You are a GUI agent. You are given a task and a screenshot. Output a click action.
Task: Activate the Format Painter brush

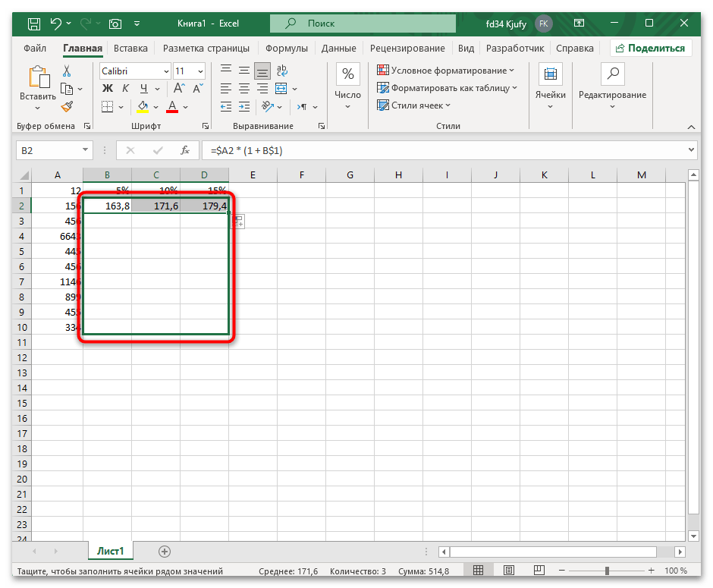click(67, 107)
